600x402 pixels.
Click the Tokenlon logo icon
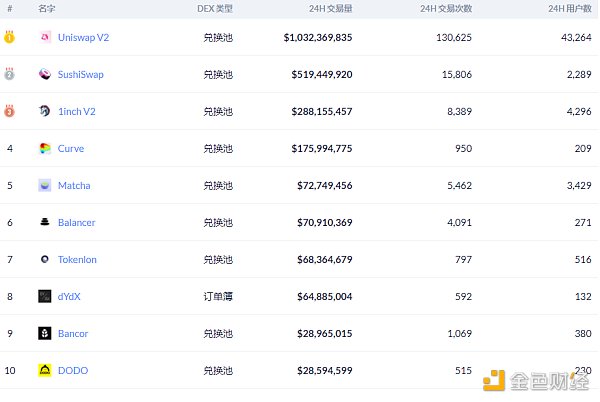pyautogui.click(x=45, y=259)
